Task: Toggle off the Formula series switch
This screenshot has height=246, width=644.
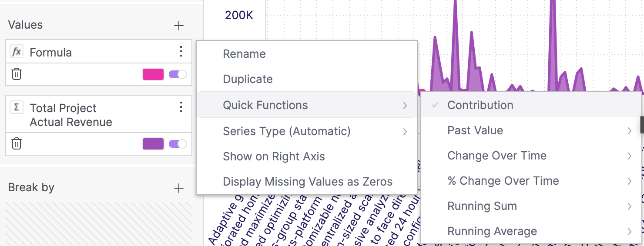Action: pyautogui.click(x=178, y=74)
